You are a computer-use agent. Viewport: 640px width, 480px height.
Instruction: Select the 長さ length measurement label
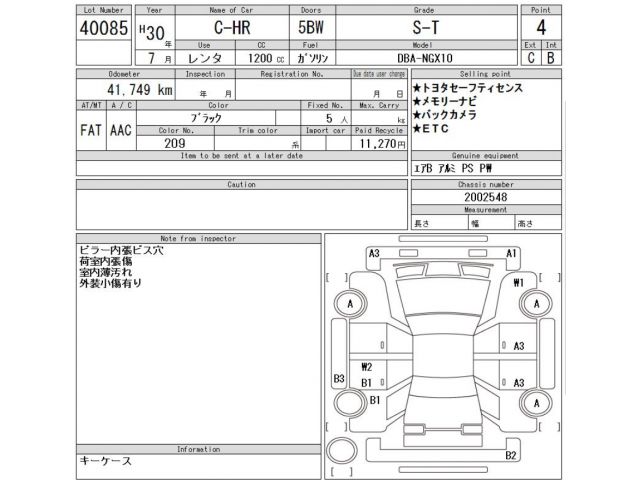pyautogui.click(x=422, y=223)
